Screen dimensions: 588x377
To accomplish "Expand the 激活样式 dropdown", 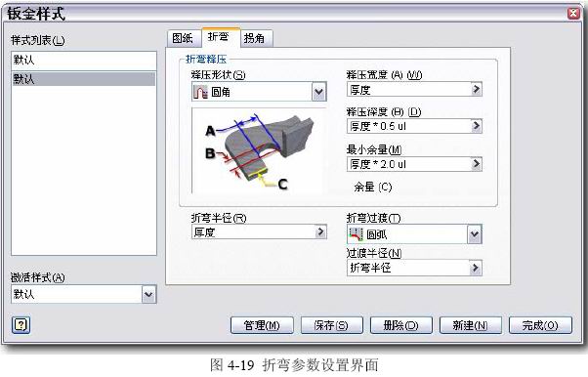I will 148,295.
